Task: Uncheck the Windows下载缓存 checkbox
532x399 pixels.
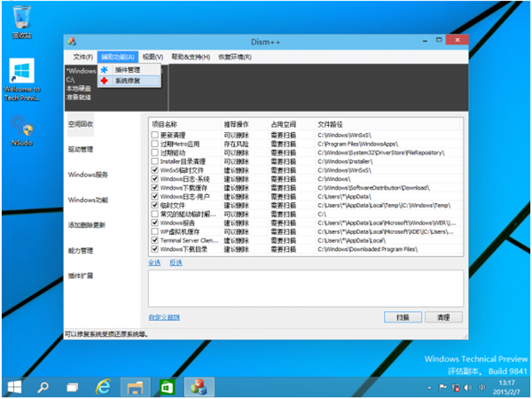Action: 154,188
